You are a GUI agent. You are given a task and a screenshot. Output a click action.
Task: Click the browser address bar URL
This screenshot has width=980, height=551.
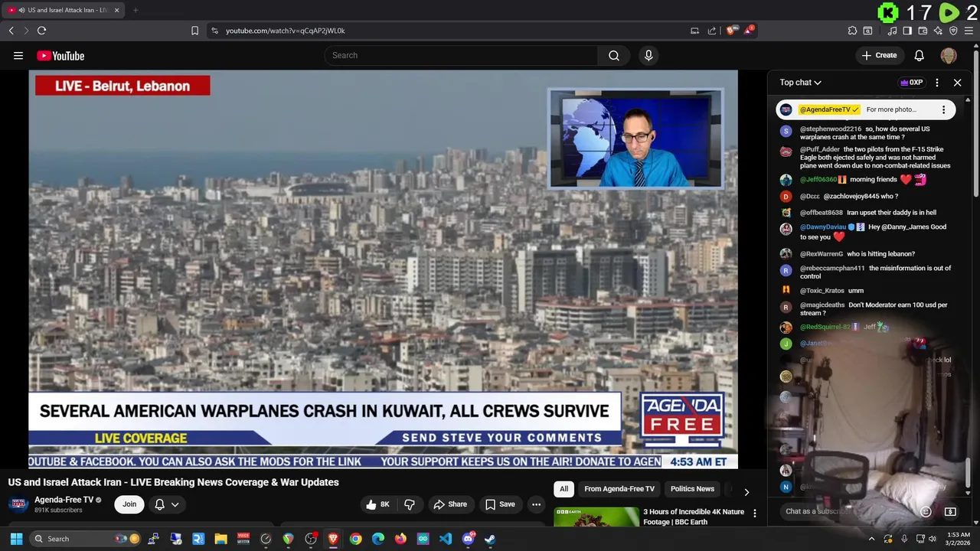(285, 31)
